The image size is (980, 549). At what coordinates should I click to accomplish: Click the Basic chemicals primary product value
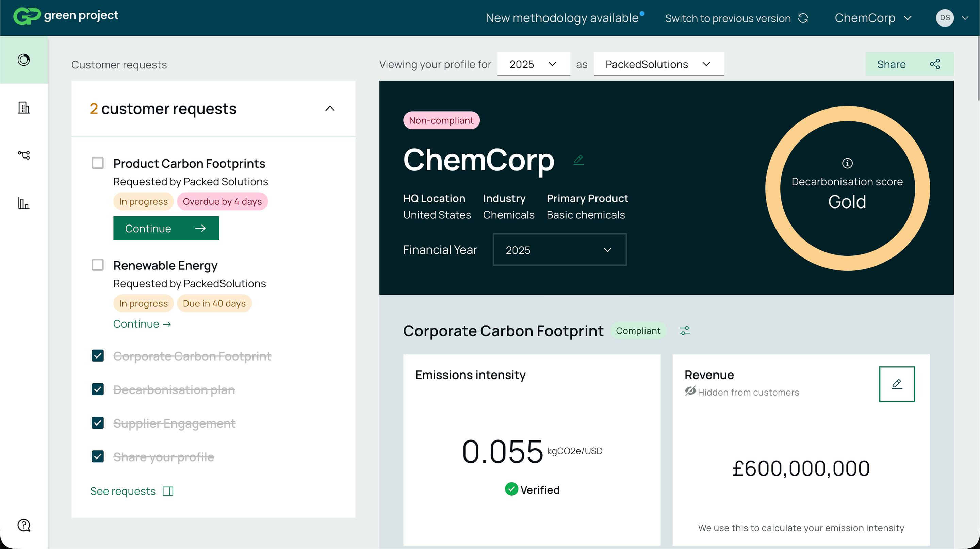[586, 215]
